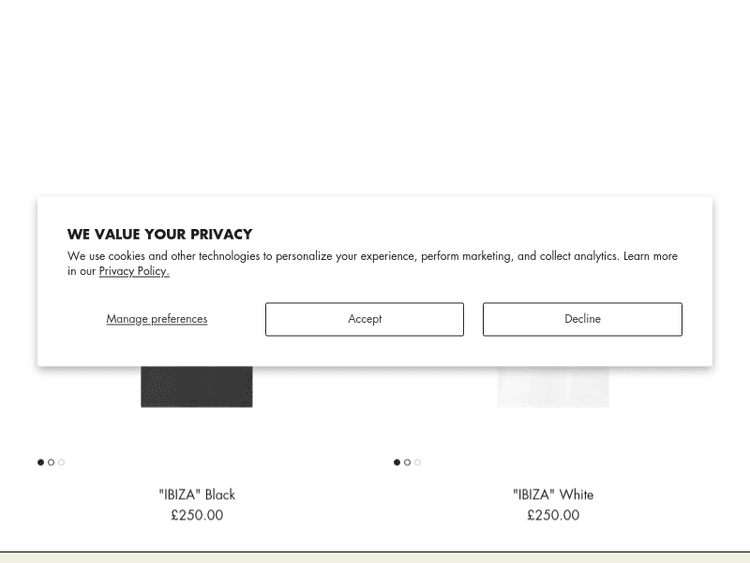Select second slide dot under IBIZA White
This screenshot has height=563, width=750.
click(407, 462)
